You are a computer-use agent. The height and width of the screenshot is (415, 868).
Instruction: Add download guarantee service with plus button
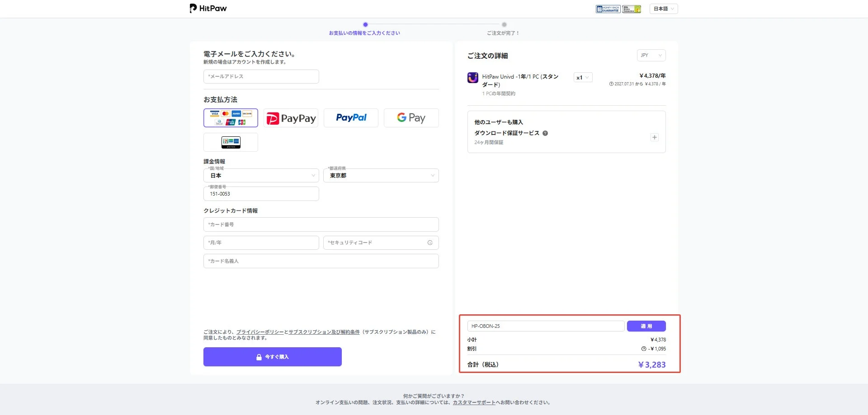coord(654,137)
